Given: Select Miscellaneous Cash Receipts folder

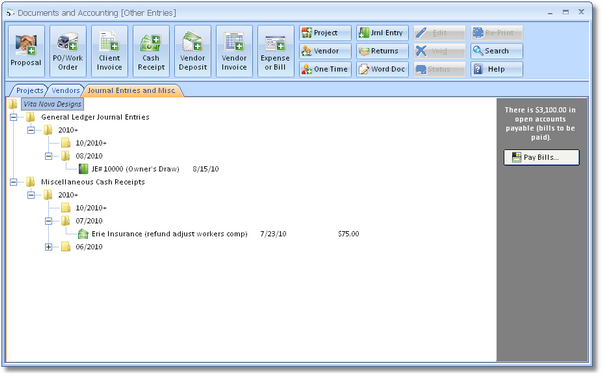Looking at the screenshot, I should tap(93, 182).
